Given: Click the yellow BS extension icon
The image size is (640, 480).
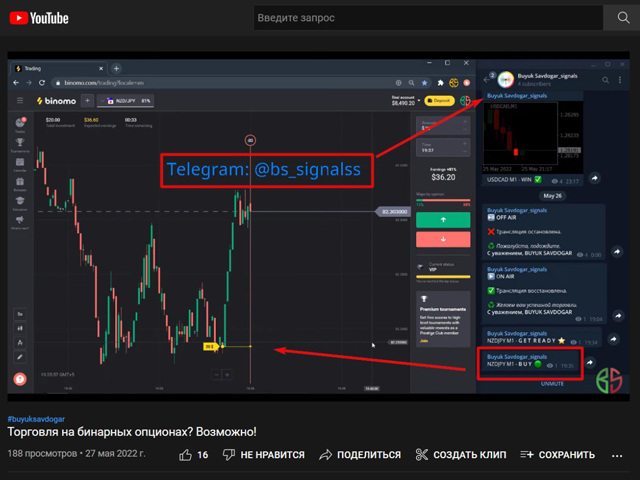Looking at the screenshot, I should (453, 83).
